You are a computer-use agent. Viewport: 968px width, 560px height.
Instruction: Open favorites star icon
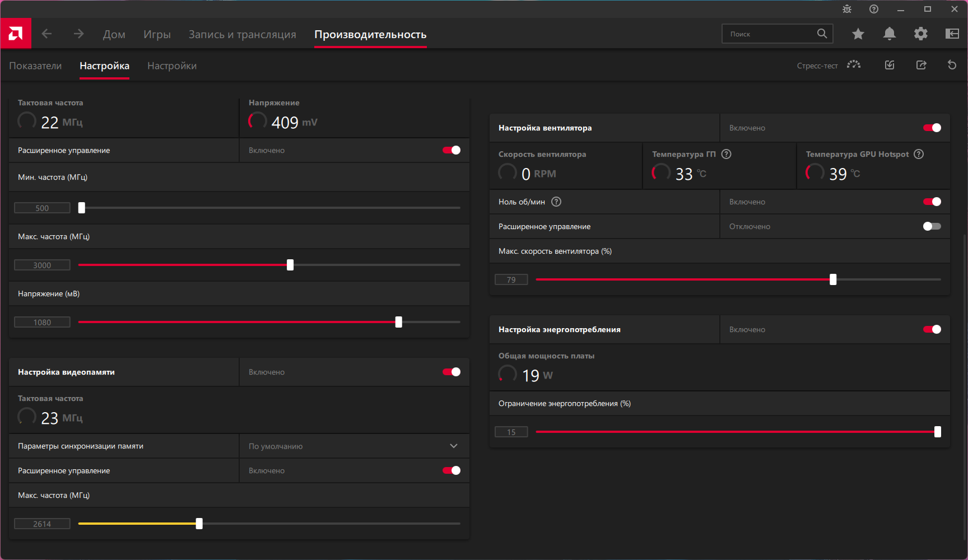pyautogui.click(x=858, y=34)
